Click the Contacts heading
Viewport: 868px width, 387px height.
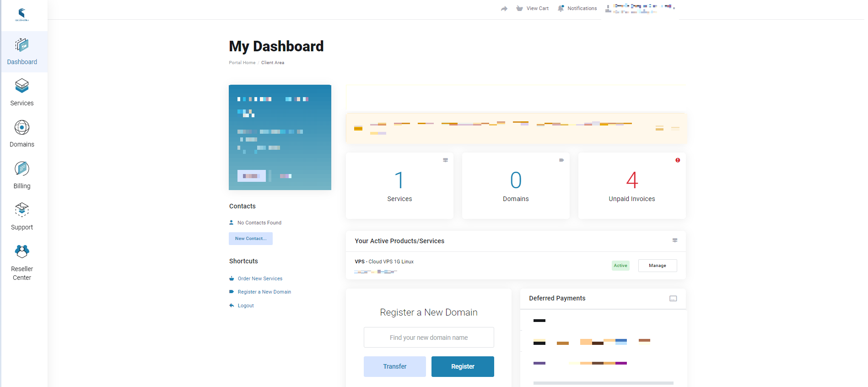[x=243, y=206]
